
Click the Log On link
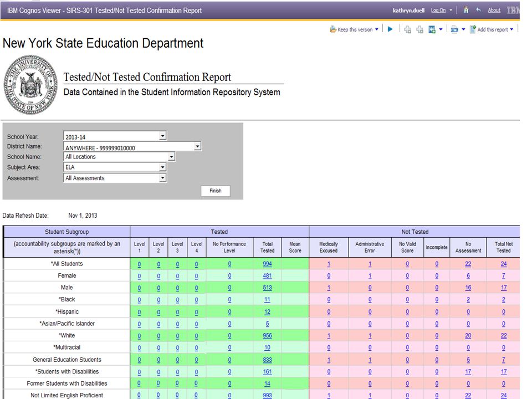[x=438, y=10]
